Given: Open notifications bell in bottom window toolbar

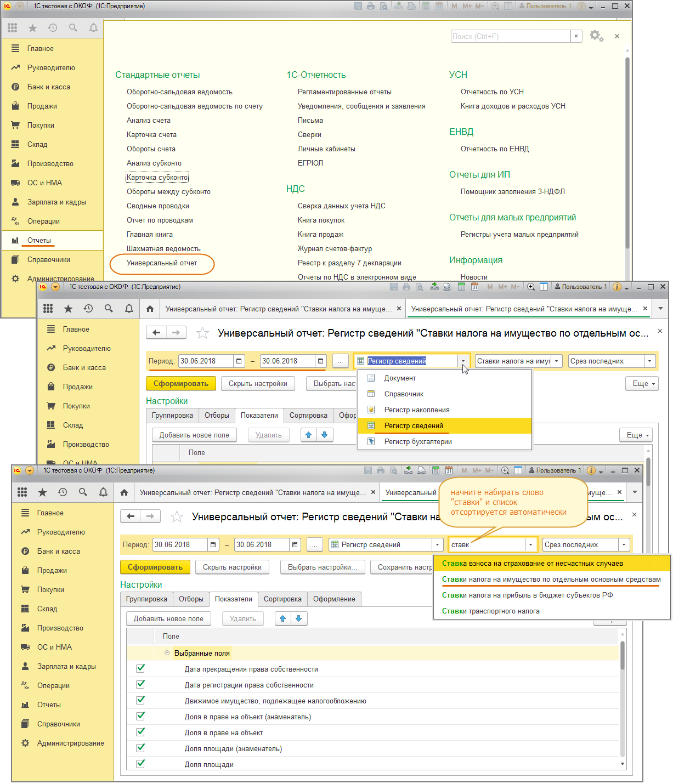Looking at the screenshot, I should 103,492.
